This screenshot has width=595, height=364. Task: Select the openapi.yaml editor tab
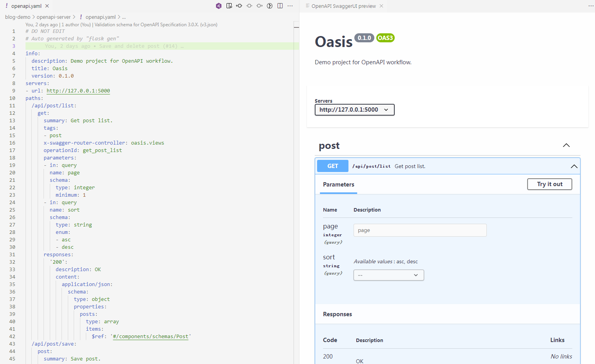coord(26,6)
